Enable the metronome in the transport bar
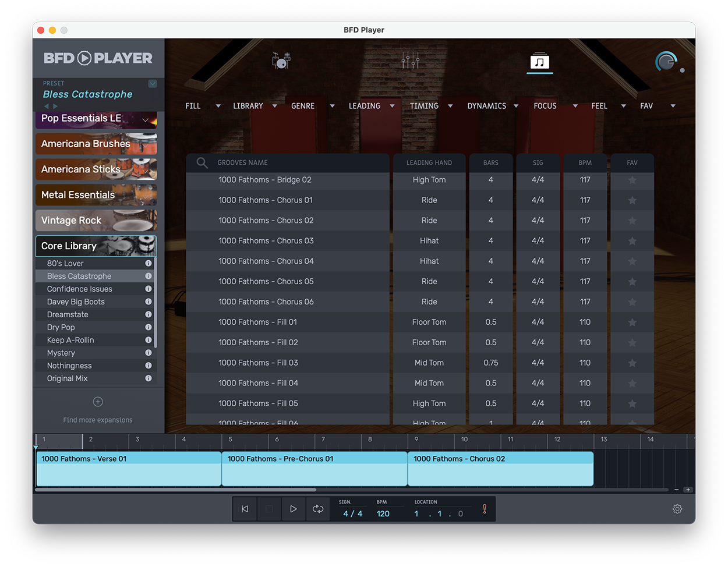The width and height of the screenshot is (728, 567). coord(484,508)
